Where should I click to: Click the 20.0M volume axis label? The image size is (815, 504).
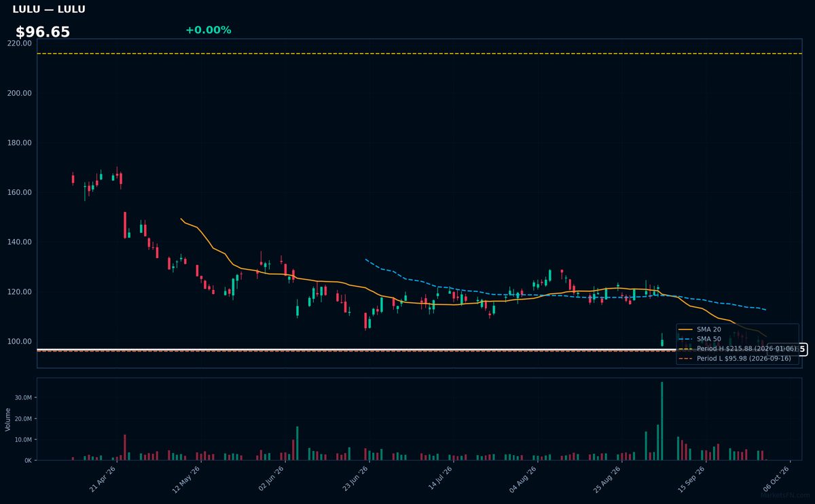point(23,418)
